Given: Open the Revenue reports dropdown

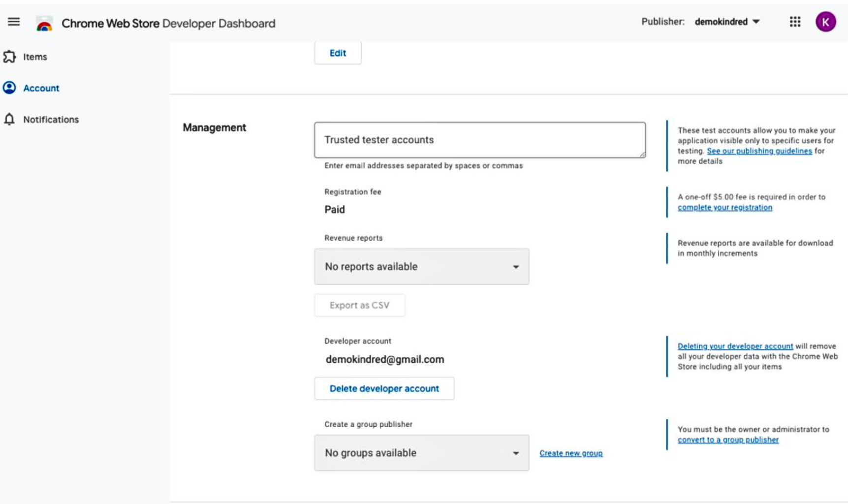Looking at the screenshot, I should [421, 266].
